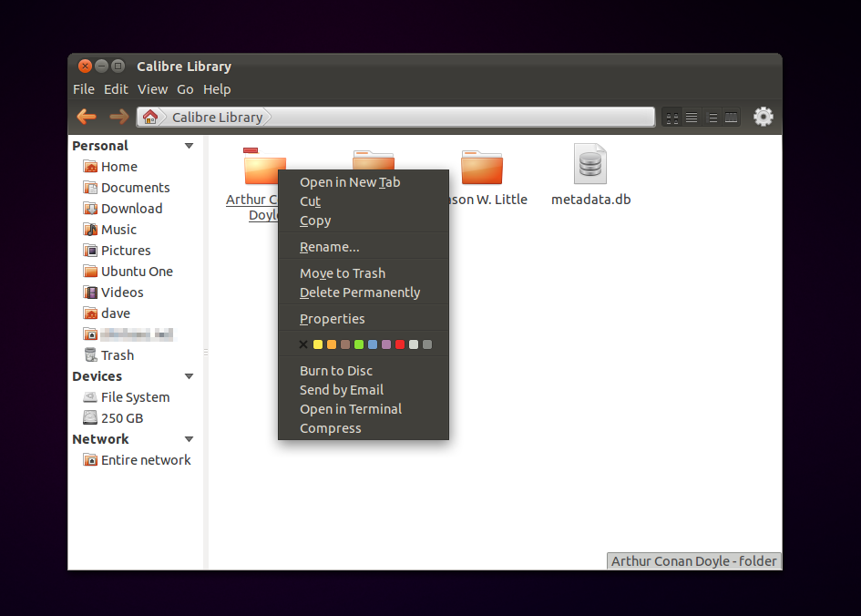861x616 pixels.
Task: Open the dave sidebar bookmark
Action: coord(106,313)
